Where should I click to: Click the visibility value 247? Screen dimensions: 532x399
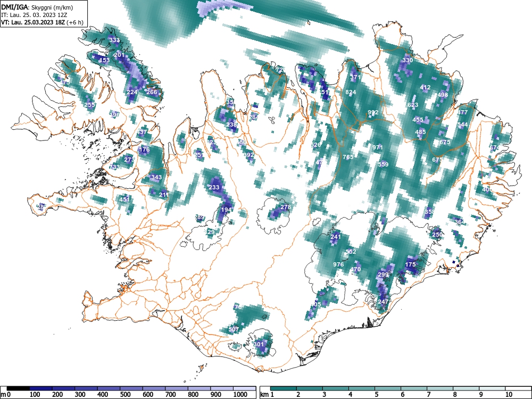point(383,302)
